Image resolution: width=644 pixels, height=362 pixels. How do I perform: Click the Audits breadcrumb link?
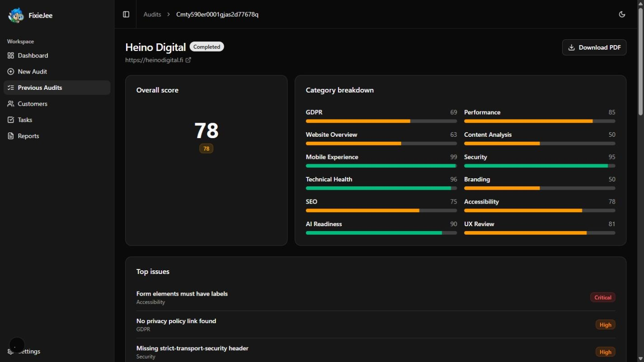coord(152,14)
